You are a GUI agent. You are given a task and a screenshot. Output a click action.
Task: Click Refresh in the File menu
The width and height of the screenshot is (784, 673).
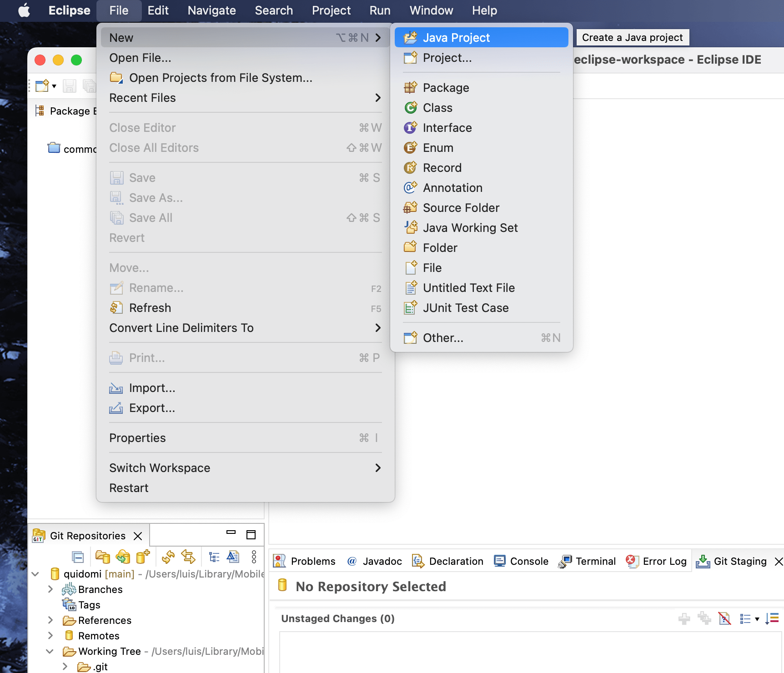246,308
